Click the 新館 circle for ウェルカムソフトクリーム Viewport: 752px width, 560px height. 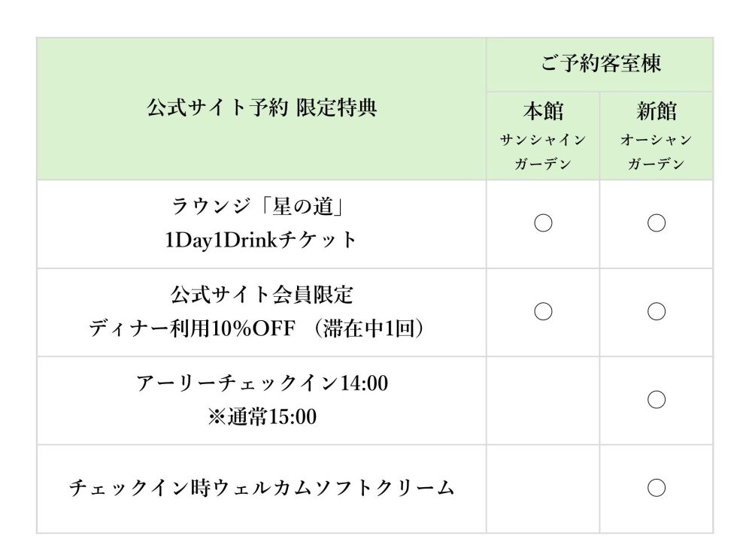pos(656,488)
